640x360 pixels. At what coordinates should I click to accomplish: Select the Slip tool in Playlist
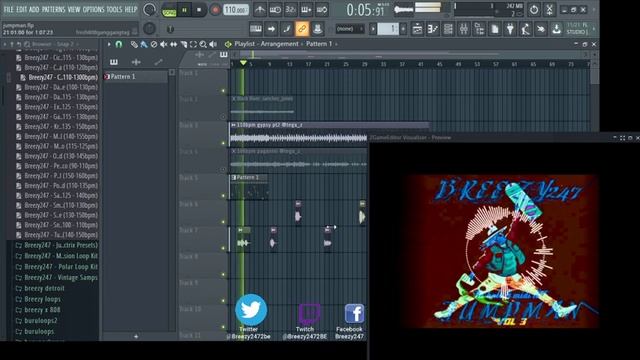coord(173,44)
